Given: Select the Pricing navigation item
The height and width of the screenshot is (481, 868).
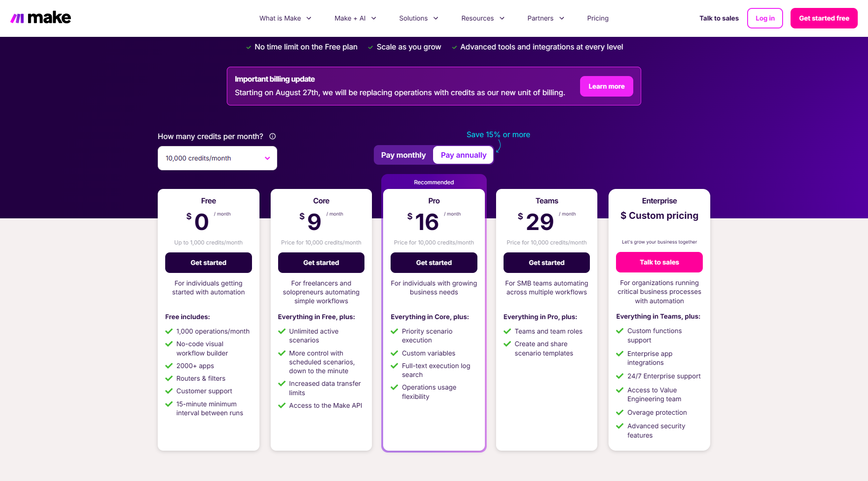Looking at the screenshot, I should click(x=598, y=18).
